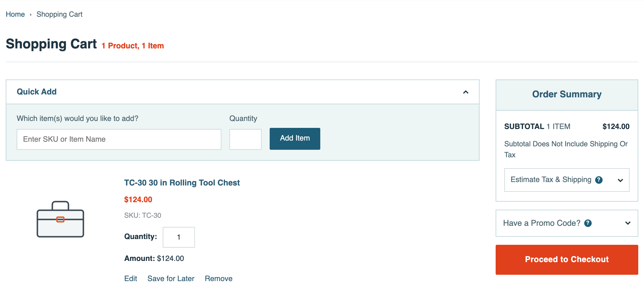The width and height of the screenshot is (644, 288).
Task: Click the Order Summary heading
Action: click(567, 94)
